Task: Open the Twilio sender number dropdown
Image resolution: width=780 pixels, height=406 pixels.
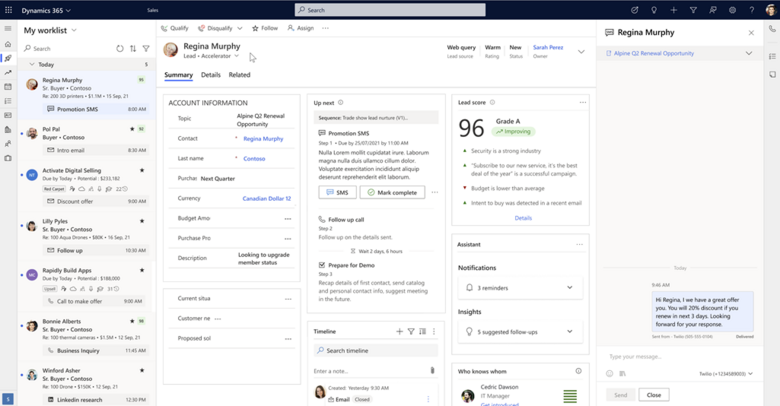Action: (726, 374)
